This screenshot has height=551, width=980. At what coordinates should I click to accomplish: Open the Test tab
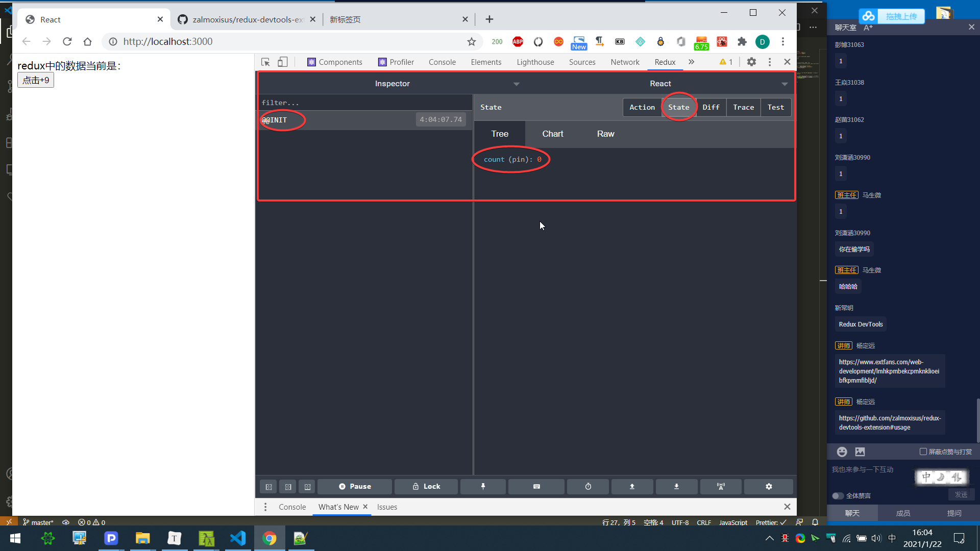[776, 107]
